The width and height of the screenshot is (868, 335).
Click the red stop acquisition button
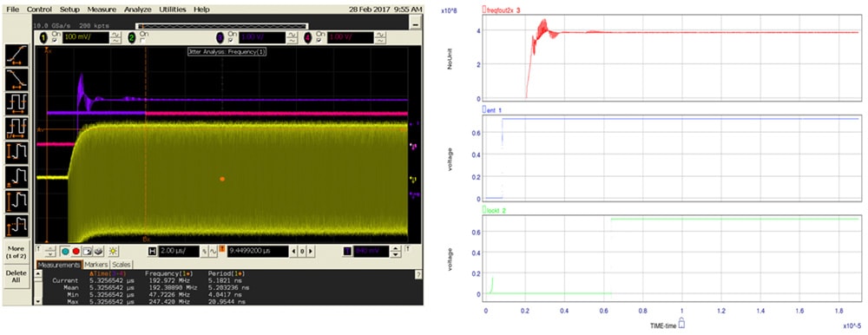click(x=76, y=251)
